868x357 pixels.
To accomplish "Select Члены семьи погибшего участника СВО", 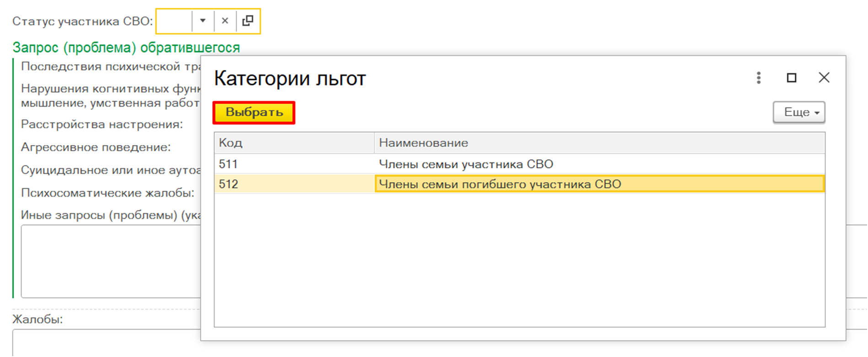I will click(500, 184).
